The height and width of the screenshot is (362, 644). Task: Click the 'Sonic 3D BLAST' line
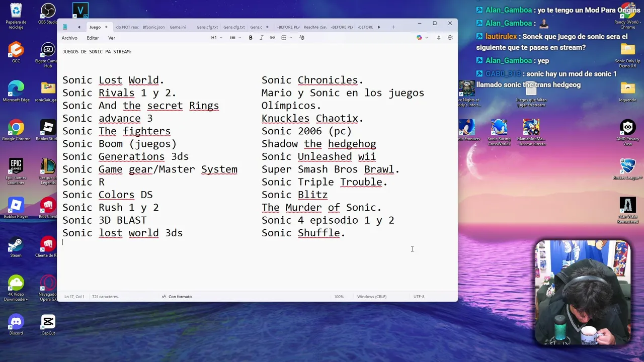[x=105, y=220]
